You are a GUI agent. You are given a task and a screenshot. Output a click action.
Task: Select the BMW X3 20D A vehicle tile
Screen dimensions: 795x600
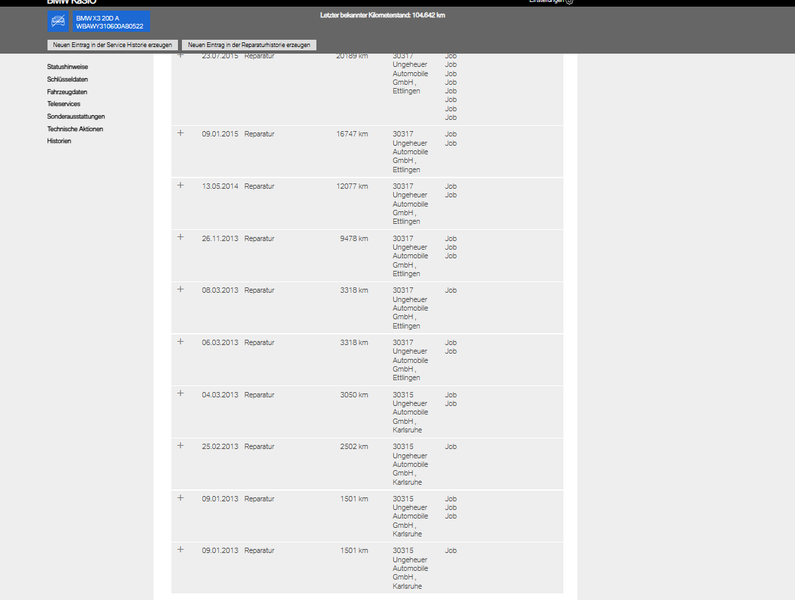[x=111, y=22]
